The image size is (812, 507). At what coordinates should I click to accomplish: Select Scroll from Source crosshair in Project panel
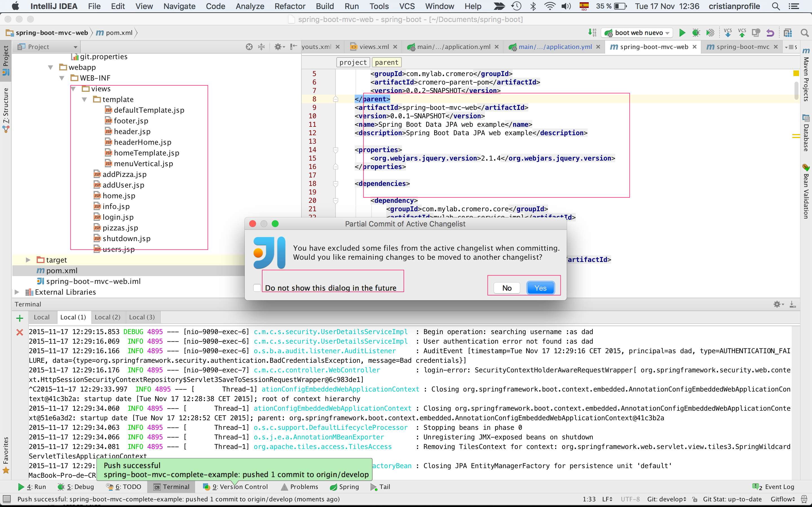point(249,46)
